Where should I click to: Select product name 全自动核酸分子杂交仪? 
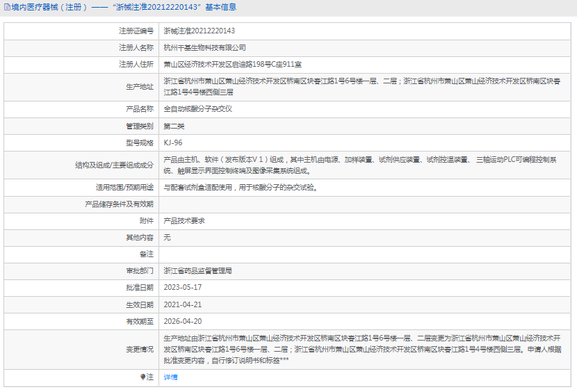(x=197, y=109)
